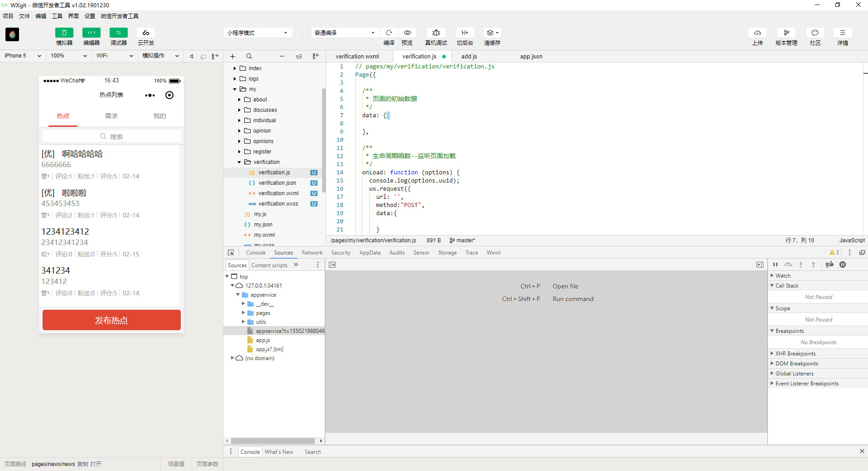Switch to the Network devtools tab
This screenshot has height=471, width=868.
click(312, 253)
